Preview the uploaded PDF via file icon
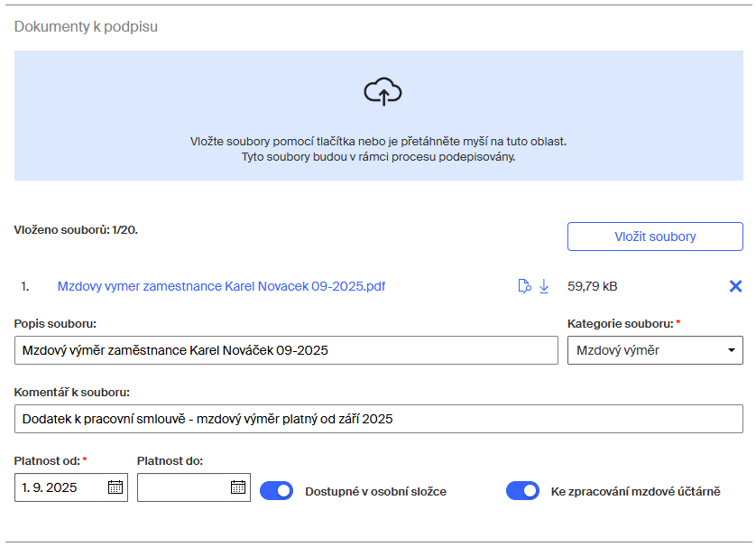The width and height of the screenshot is (756, 547). [x=524, y=286]
